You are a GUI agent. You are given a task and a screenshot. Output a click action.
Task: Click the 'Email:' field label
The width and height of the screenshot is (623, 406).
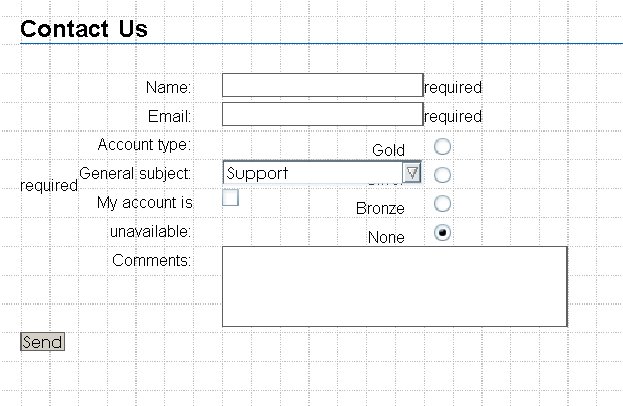click(x=169, y=116)
